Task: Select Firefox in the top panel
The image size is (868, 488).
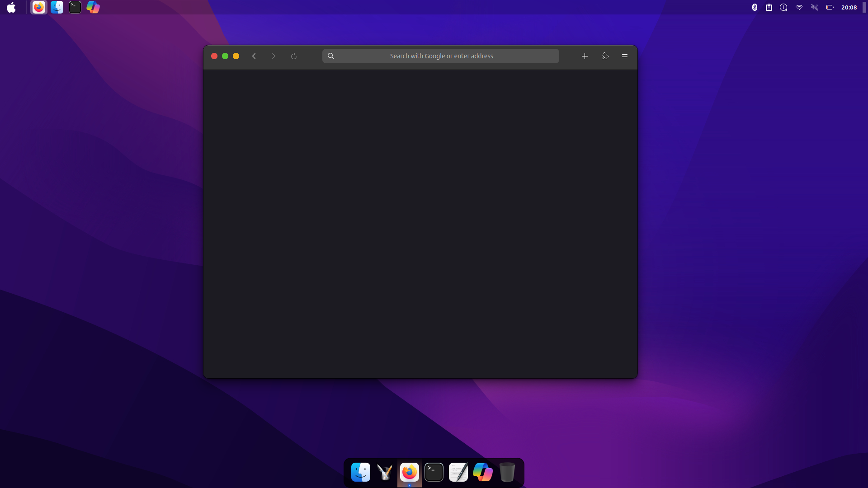Action: [x=39, y=7]
